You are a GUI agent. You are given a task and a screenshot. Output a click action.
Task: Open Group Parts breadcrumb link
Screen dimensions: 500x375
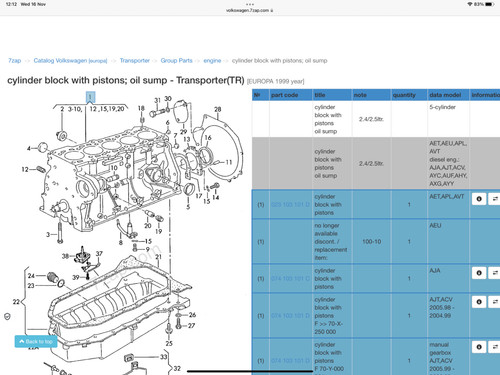click(176, 61)
